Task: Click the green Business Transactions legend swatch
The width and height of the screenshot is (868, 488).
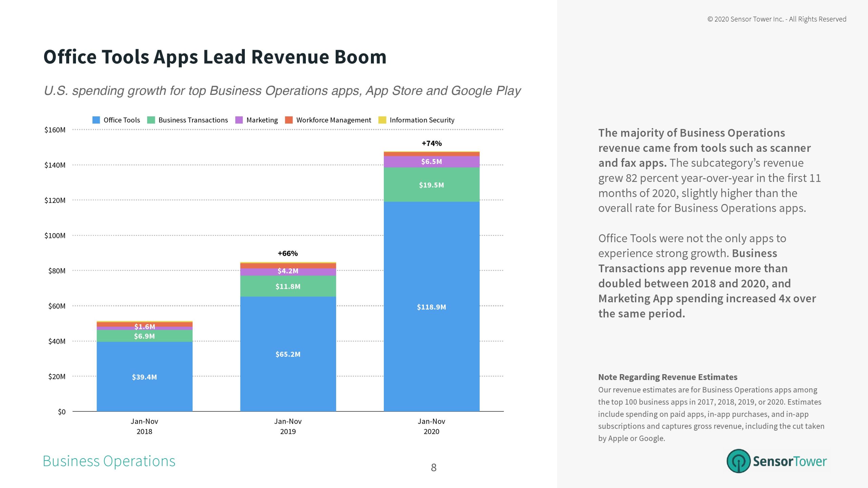Action: pos(151,120)
